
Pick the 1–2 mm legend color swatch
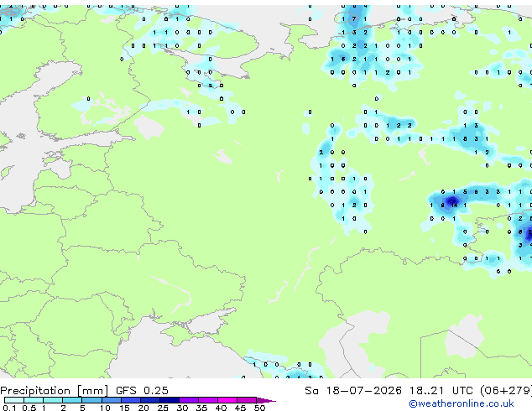pyautogui.click(x=53, y=400)
